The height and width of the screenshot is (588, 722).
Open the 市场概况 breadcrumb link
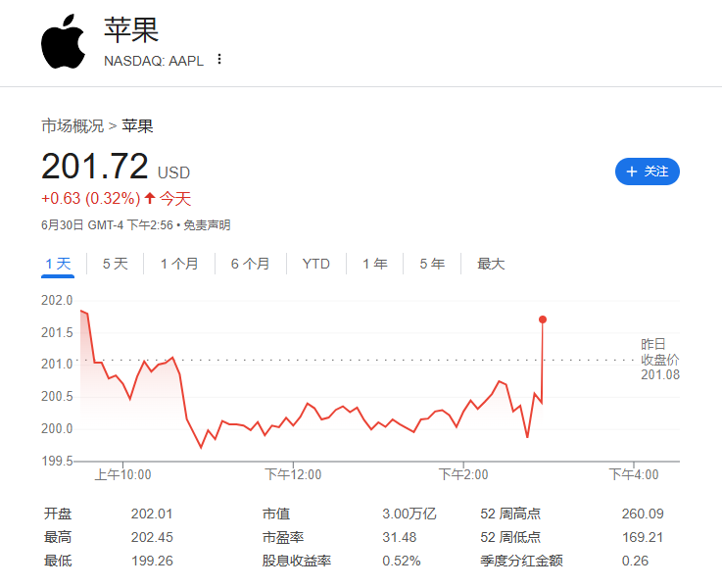pyautogui.click(x=72, y=125)
